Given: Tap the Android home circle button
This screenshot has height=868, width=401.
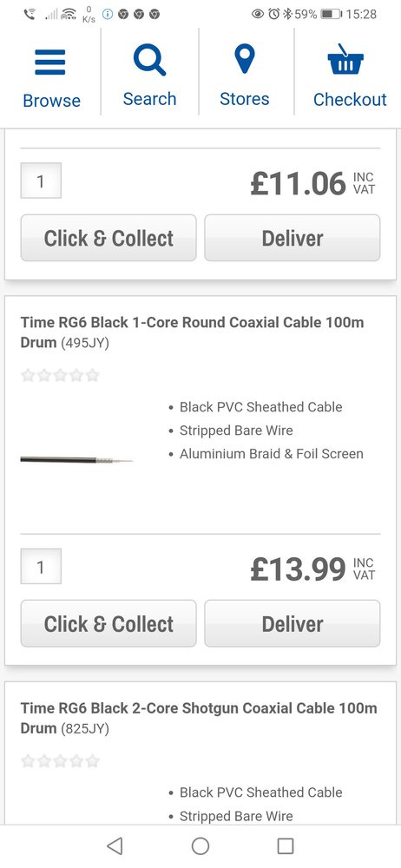Looking at the screenshot, I should (200, 845).
